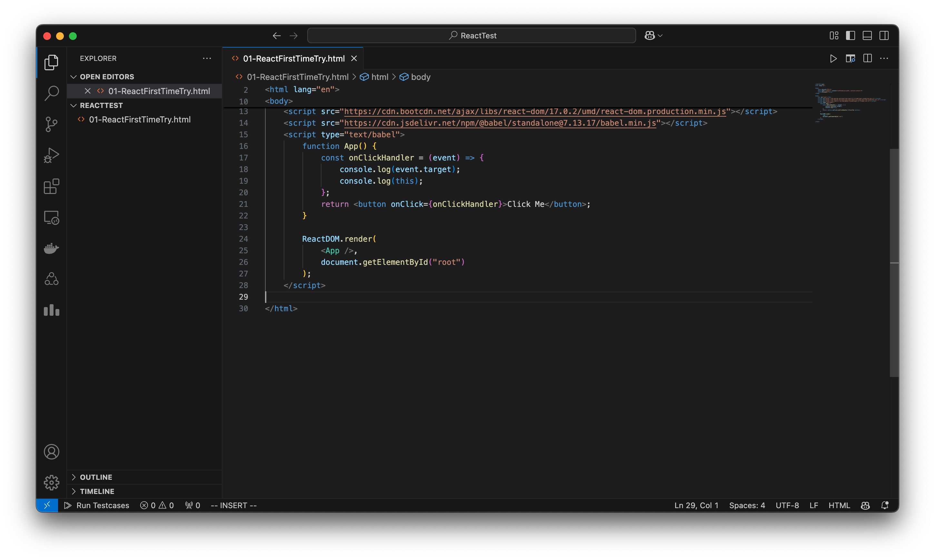Select the 01-ReactFirstTimeTry.html editor tab

click(294, 59)
